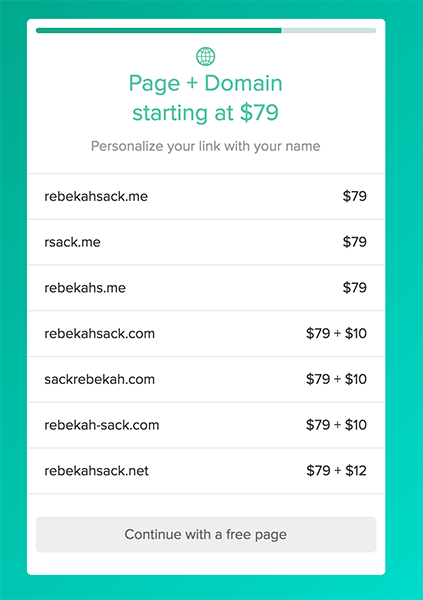423x600 pixels.
Task: Choose the sackrebekah.com domain
Action: (206, 379)
